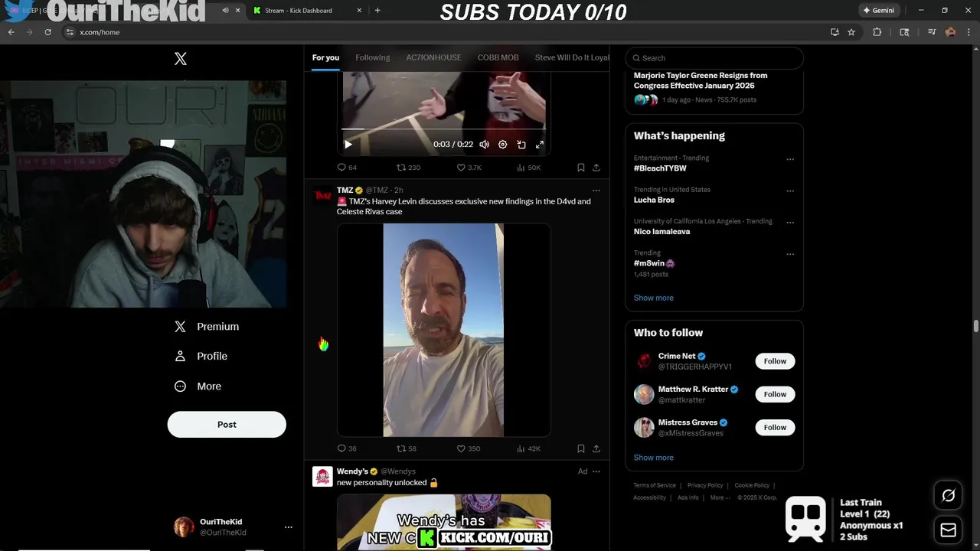The image size is (980, 551).
Task: Open TMZ profile avatar
Action: pos(322,195)
